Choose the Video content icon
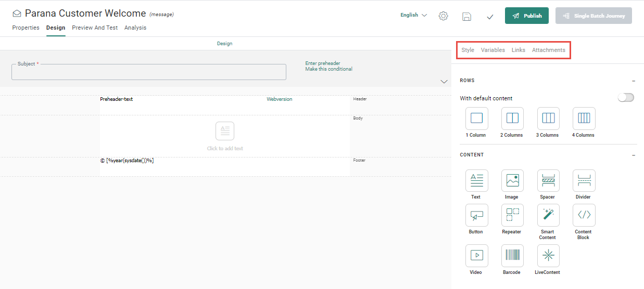 click(476, 255)
